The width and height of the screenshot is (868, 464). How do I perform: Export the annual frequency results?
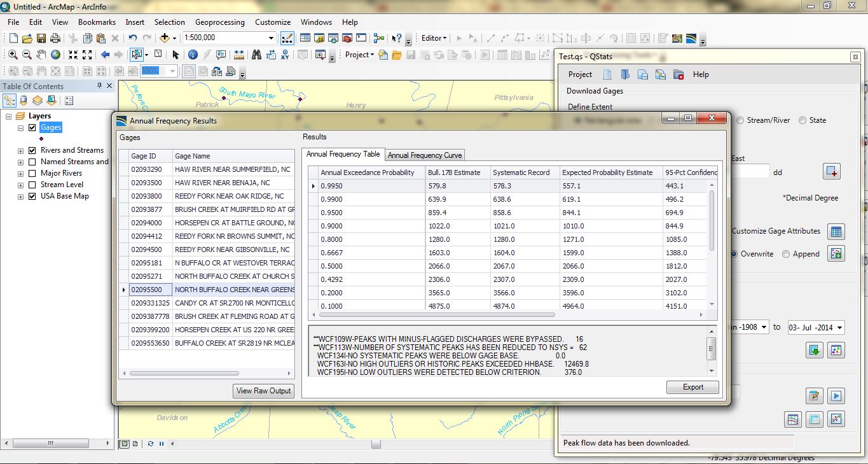[x=692, y=387]
